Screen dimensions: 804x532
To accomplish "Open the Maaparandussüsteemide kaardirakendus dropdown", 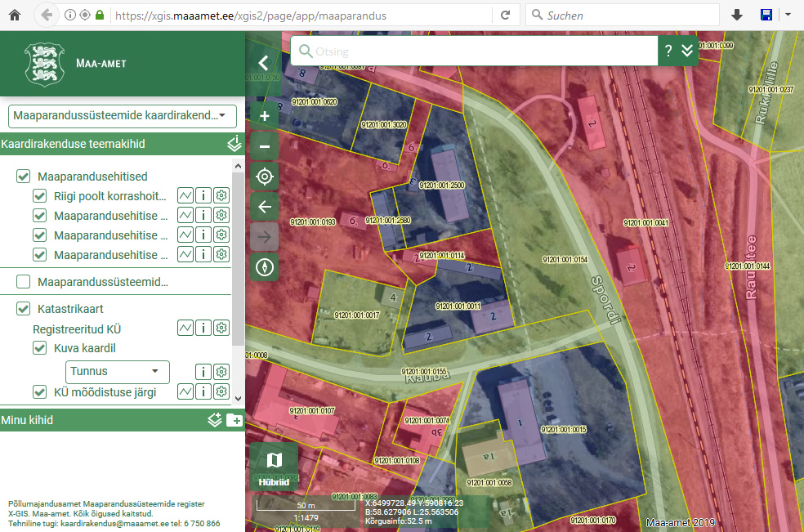I will coord(122,116).
